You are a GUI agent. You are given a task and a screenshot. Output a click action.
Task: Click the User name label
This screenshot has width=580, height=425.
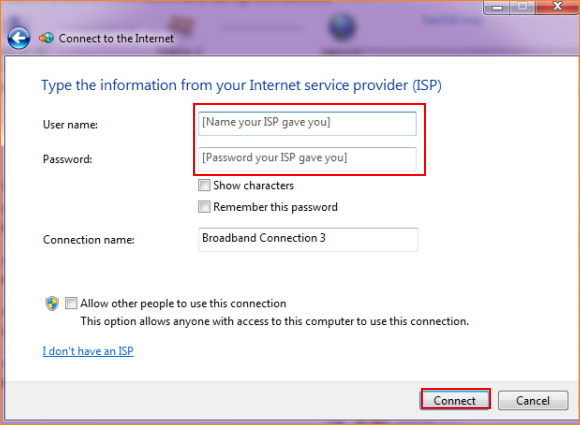pyautogui.click(x=70, y=125)
